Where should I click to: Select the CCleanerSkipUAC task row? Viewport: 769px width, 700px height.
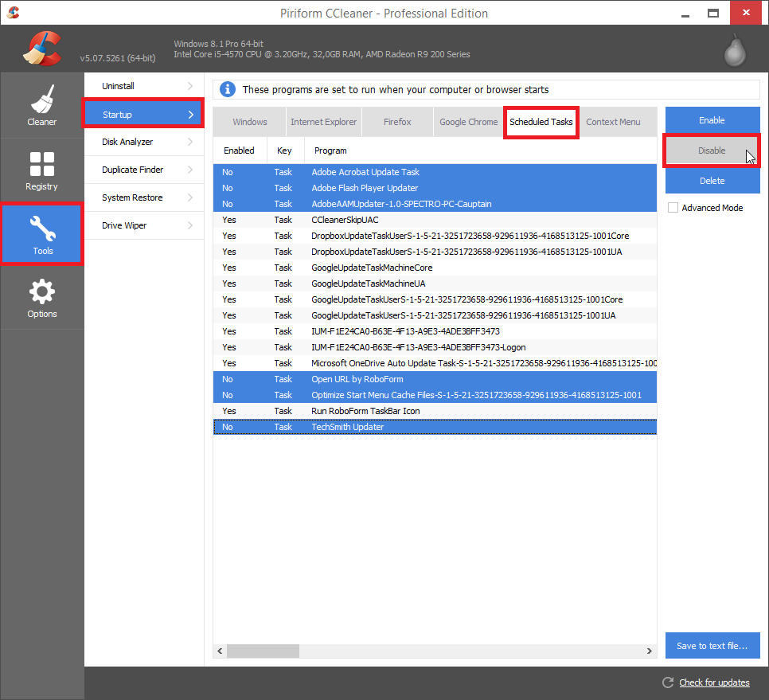pyautogui.click(x=435, y=220)
